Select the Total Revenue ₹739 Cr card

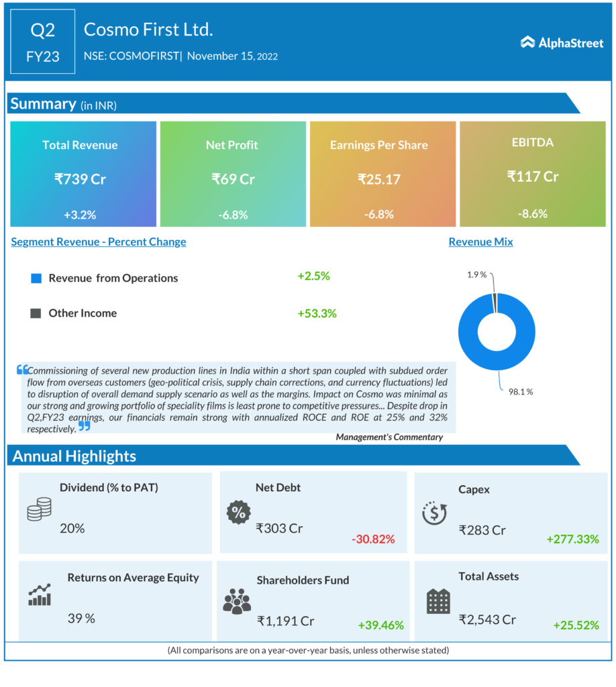point(83,174)
